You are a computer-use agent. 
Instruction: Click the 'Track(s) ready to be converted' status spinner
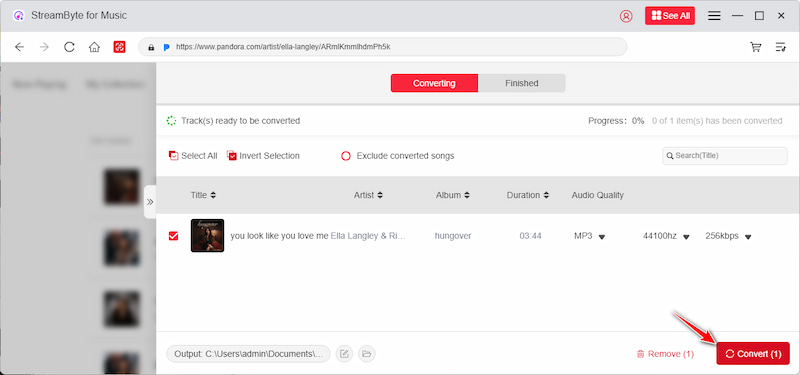[171, 121]
